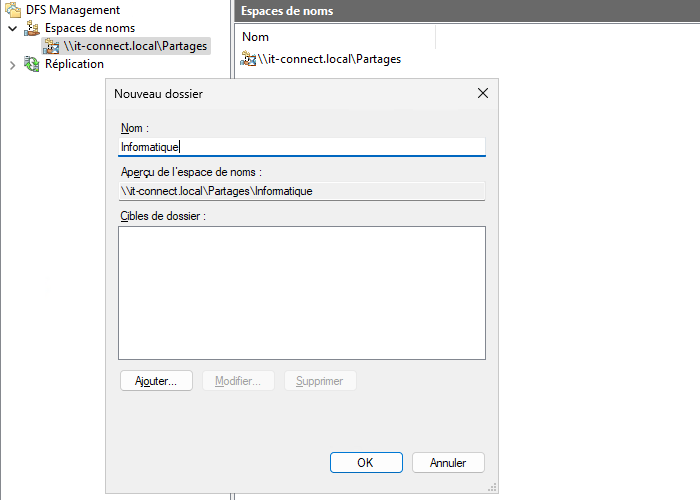Expand the Réplication tree node
The height and width of the screenshot is (500, 700).
(12, 65)
